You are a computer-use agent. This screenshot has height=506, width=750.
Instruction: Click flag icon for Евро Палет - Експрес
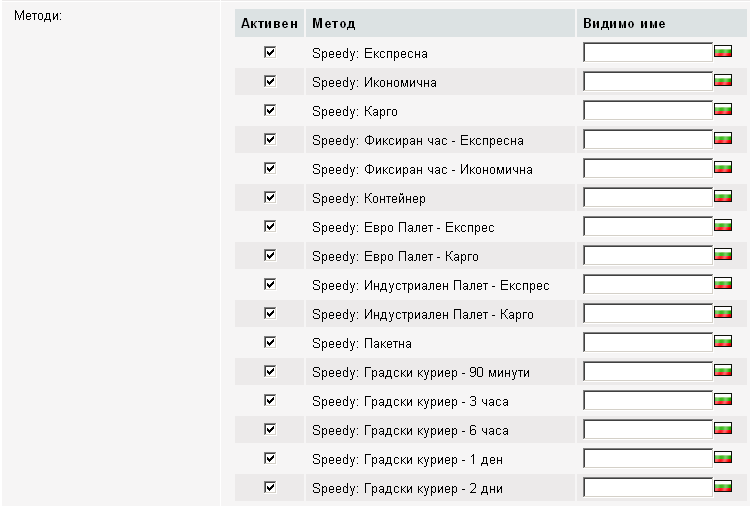pos(724,226)
